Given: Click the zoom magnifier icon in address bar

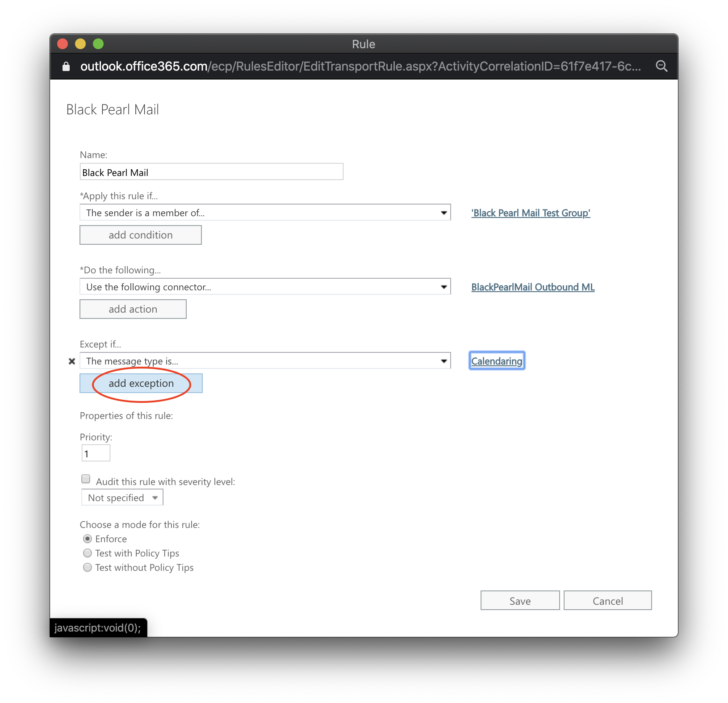Looking at the screenshot, I should click(x=661, y=67).
